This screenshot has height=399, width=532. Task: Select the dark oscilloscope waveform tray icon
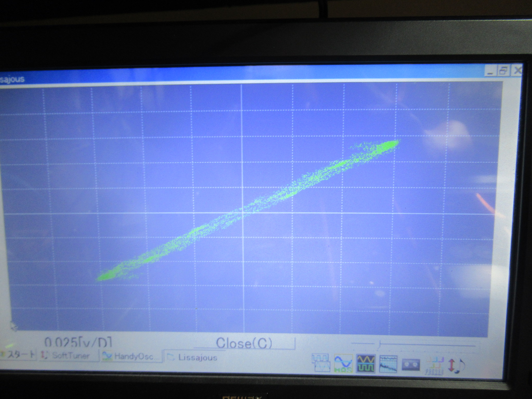366,363
